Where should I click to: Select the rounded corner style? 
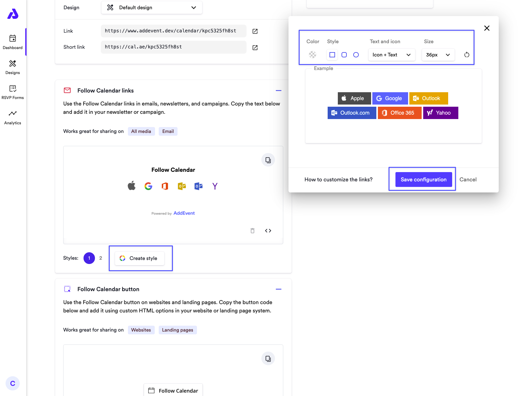click(x=344, y=55)
